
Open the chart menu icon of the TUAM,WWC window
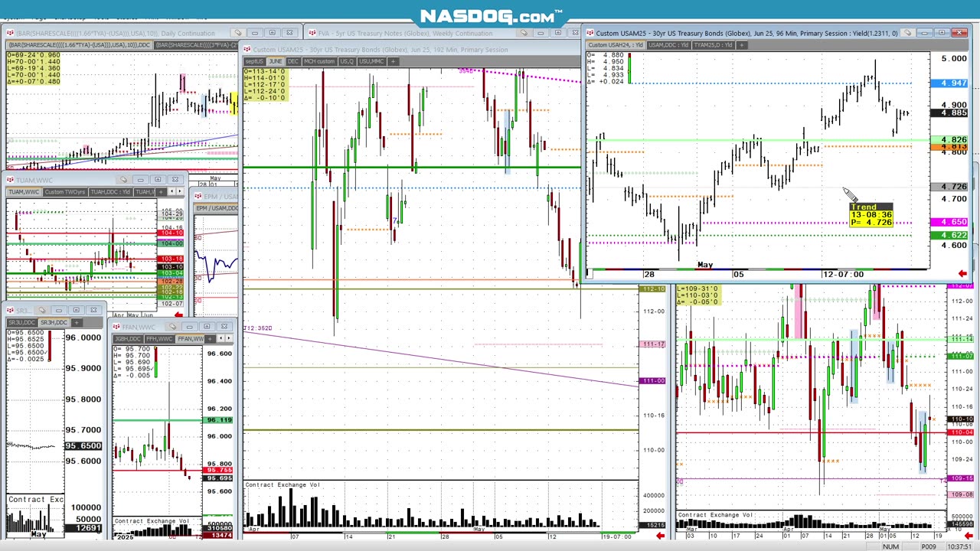point(10,180)
